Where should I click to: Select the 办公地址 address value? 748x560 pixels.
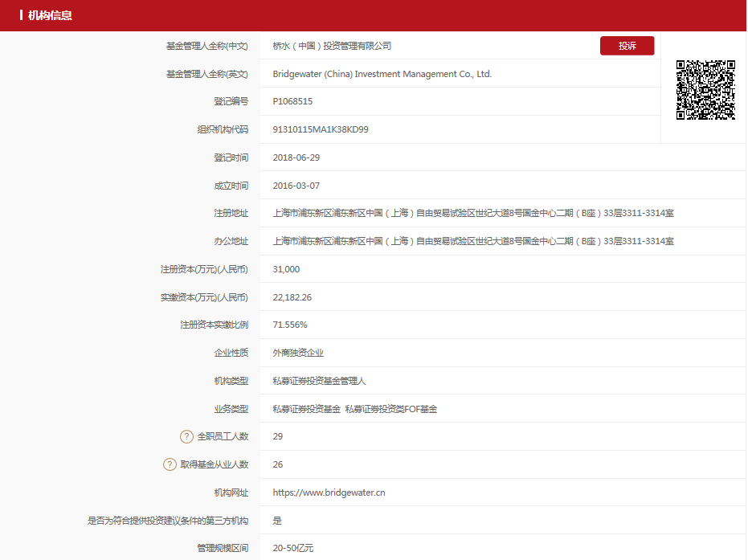473,241
